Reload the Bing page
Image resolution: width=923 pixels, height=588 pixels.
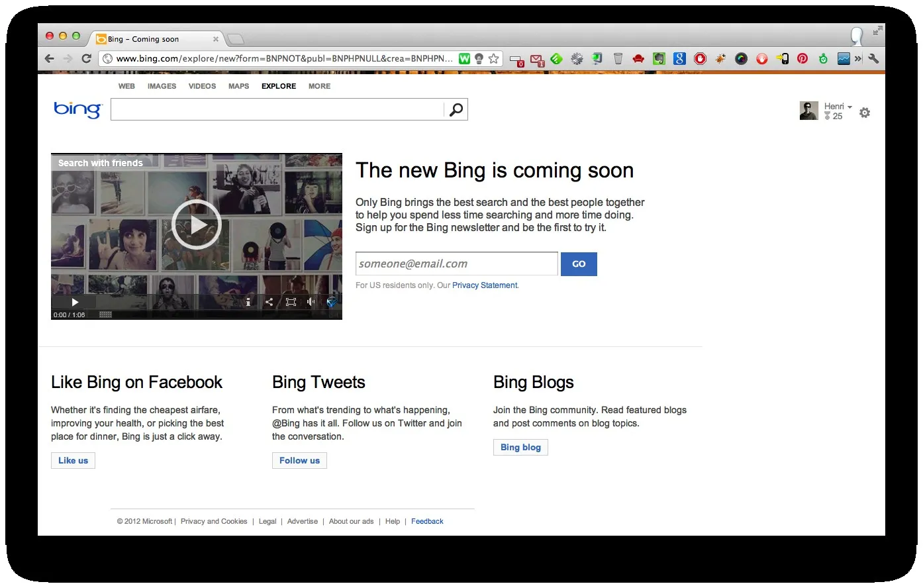coord(86,58)
